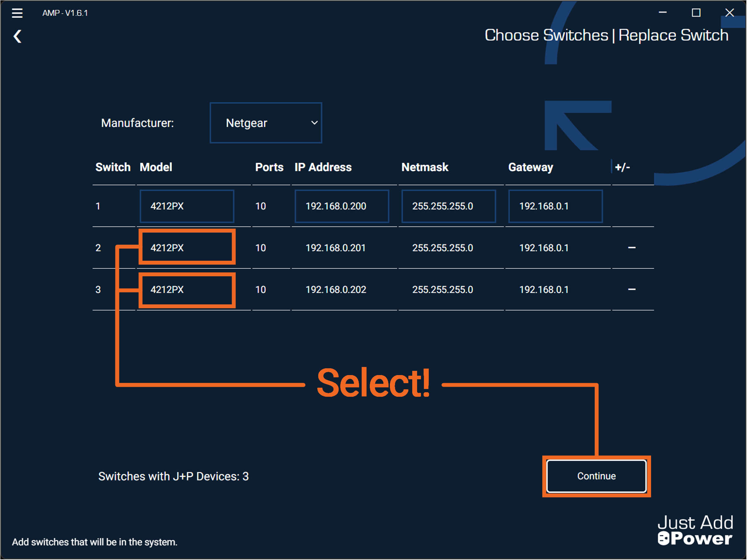The width and height of the screenshot is (747, 560).
Task: Expand the model selector for switch 1
Action: tap(187, 206)
